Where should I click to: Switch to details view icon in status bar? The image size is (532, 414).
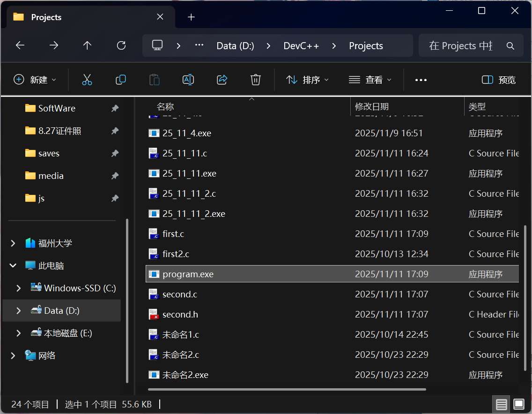coord(502,404)
